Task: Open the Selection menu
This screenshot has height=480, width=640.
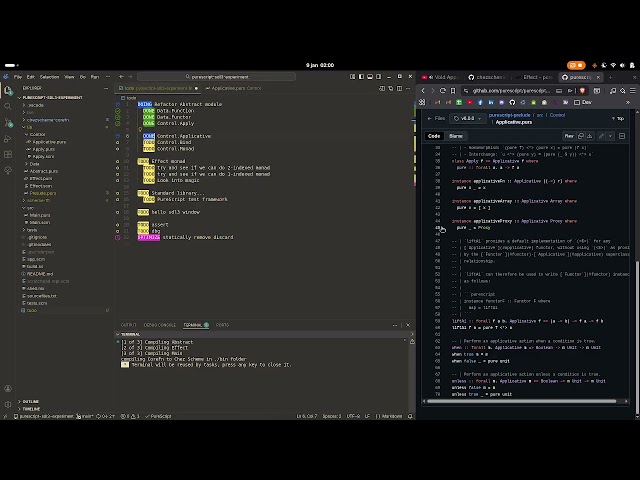Action: pyautogui.click(x=49, y=77)
